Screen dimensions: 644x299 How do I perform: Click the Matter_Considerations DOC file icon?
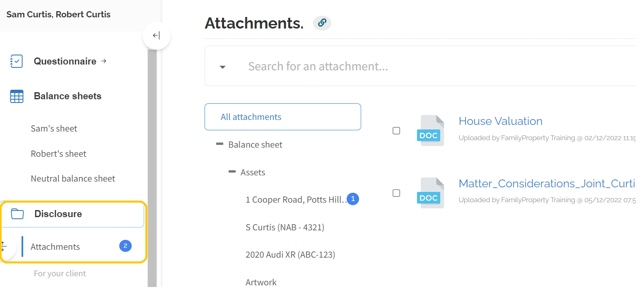431,193
